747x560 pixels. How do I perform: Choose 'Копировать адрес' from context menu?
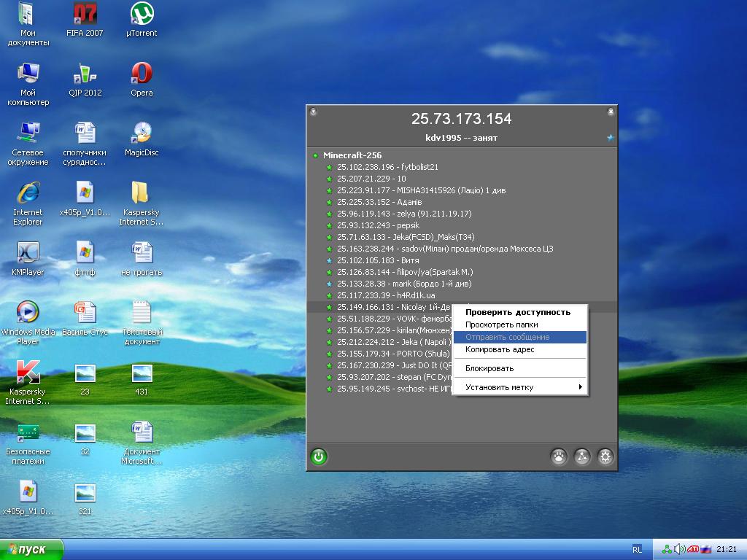click(500, 349)
